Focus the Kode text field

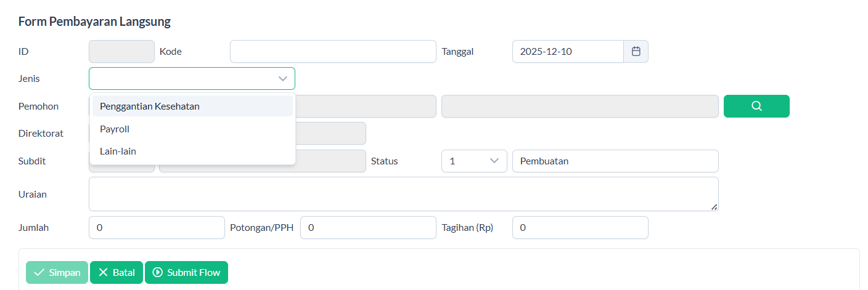tap(333, 52)
